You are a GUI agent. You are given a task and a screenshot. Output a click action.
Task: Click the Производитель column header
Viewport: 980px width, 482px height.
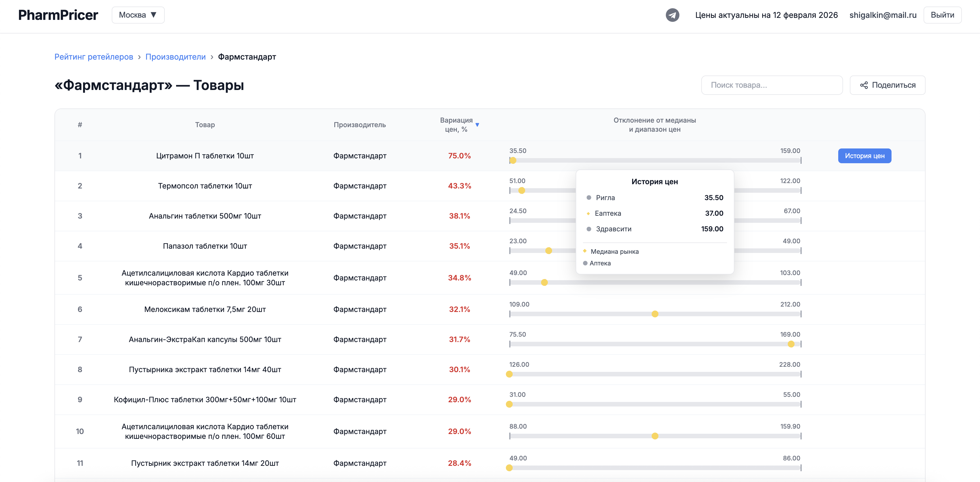point(360,125)
